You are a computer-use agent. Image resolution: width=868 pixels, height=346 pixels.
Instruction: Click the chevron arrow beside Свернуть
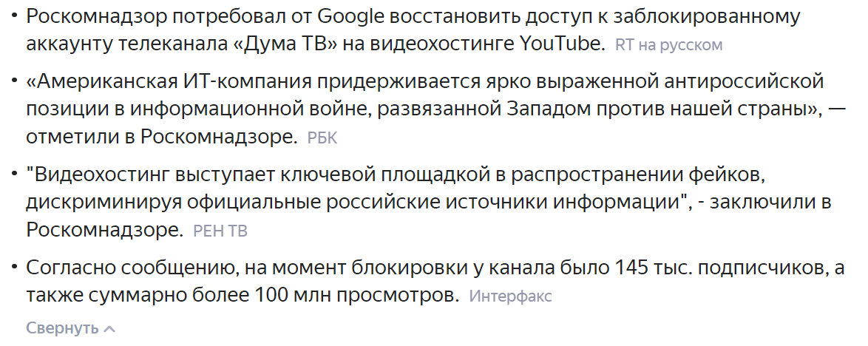click(x=109, y=329)
